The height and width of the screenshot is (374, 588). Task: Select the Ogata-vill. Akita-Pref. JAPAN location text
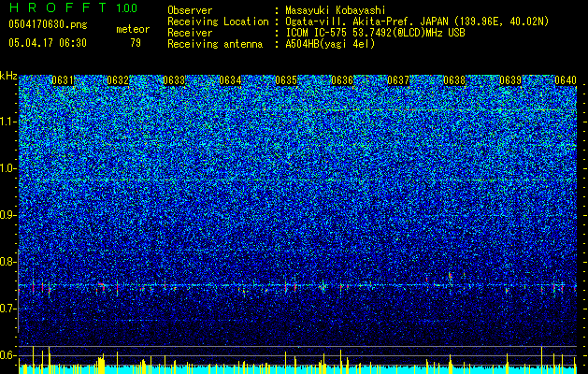(x=417, y=22)
